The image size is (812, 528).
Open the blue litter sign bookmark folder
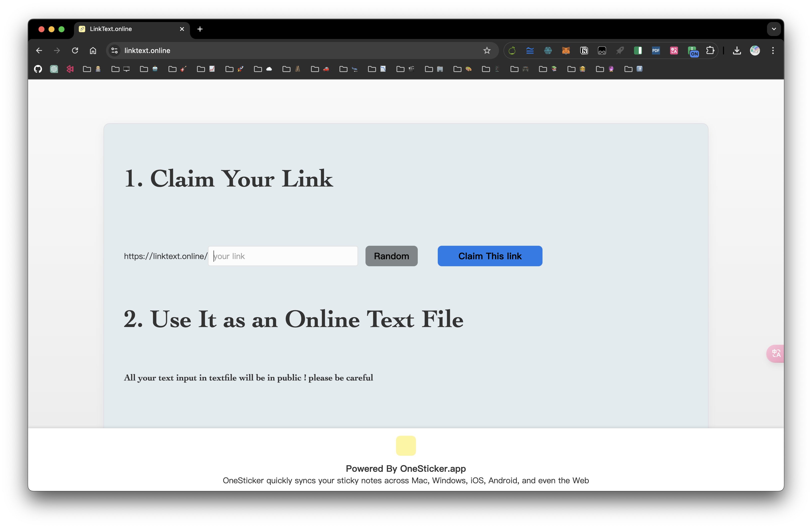click(x=634, y=69)
